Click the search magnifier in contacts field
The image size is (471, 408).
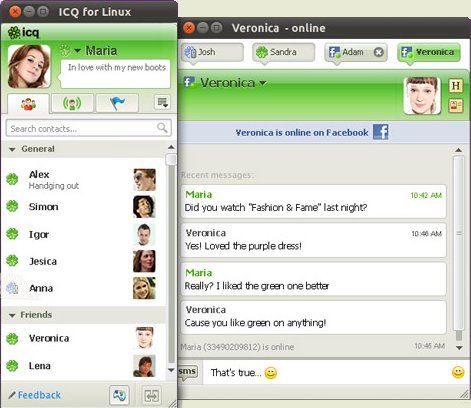(162, 128)
